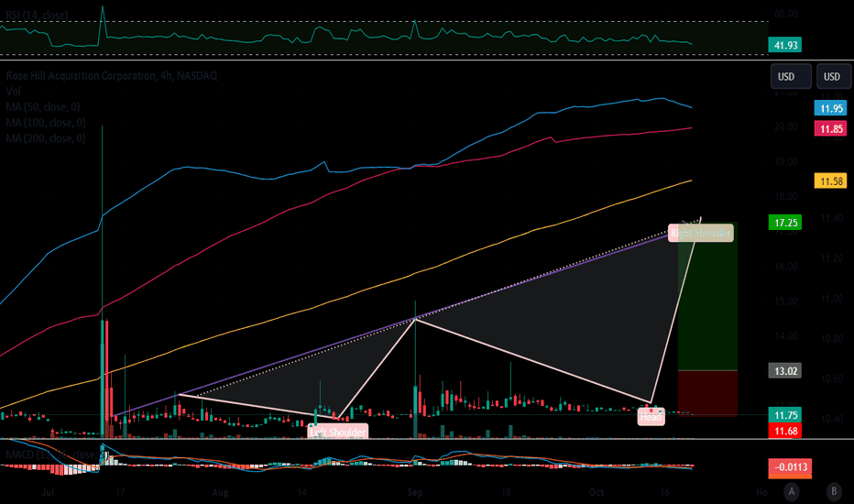Screen dimensions: 854x504
Task: Click the Right Shoulder pattern label
Action: click(x=700, y=233)
